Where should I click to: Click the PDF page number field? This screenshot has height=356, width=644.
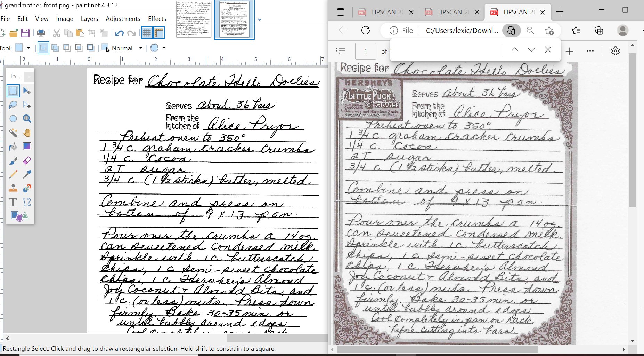[x=366, y=52]
